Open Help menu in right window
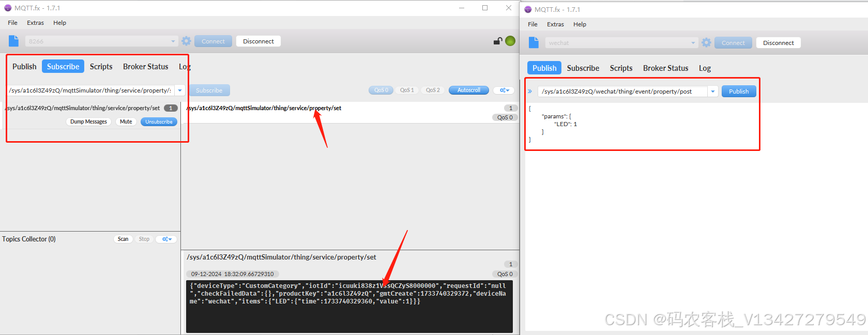 580,24
